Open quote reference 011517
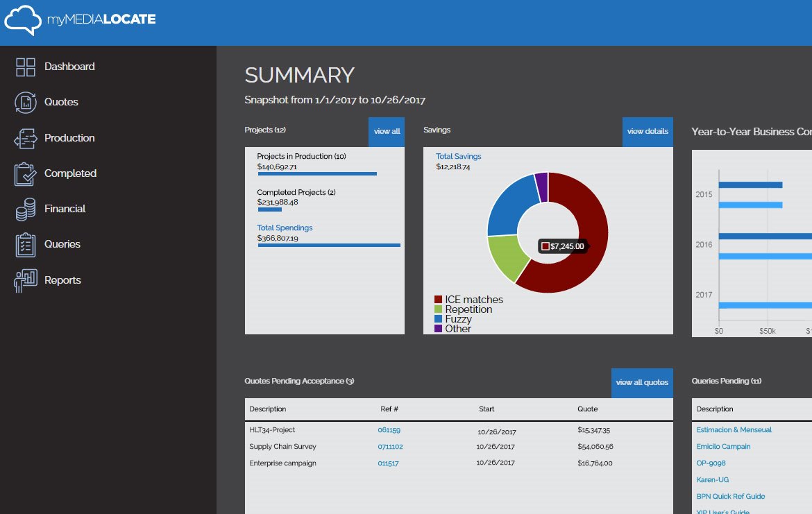The width and height of the screenshot is (812, 514). [x=389, y=463]
